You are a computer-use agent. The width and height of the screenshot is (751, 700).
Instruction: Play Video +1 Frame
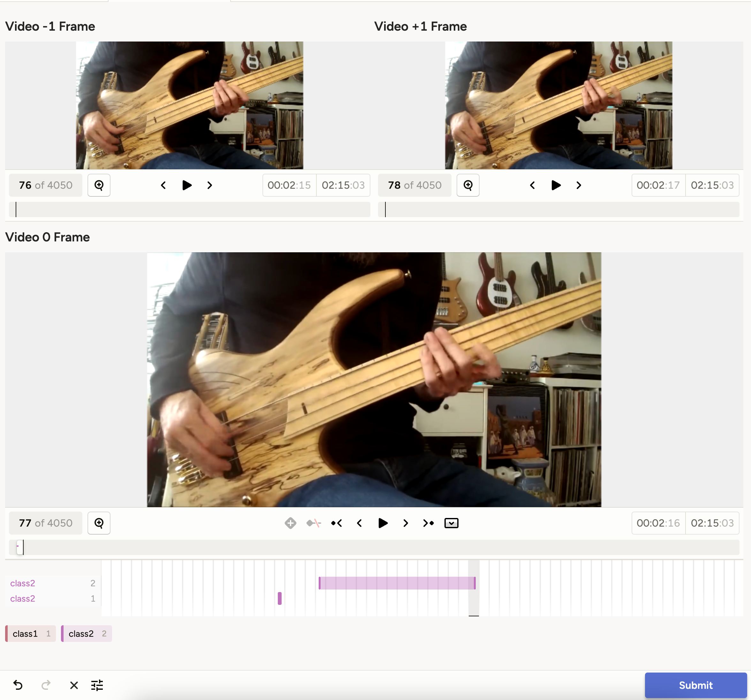(556, 186)
